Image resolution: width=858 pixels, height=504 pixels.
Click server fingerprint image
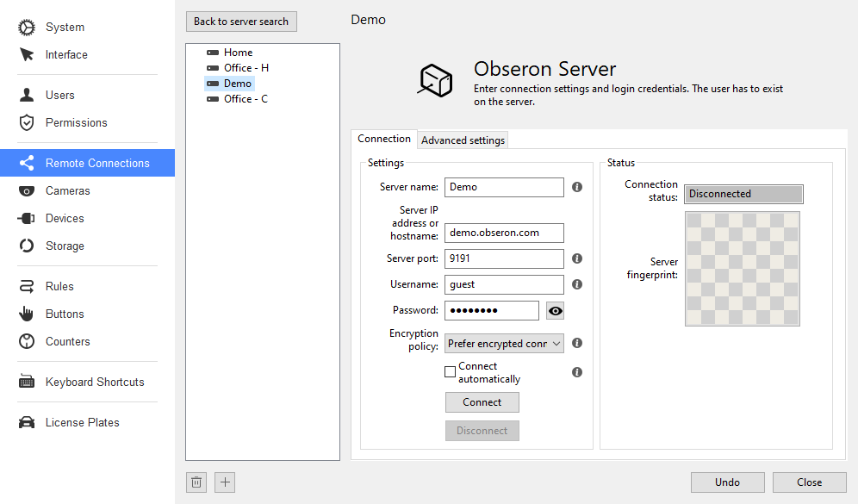pyautogui.click(x=743, y=269)
